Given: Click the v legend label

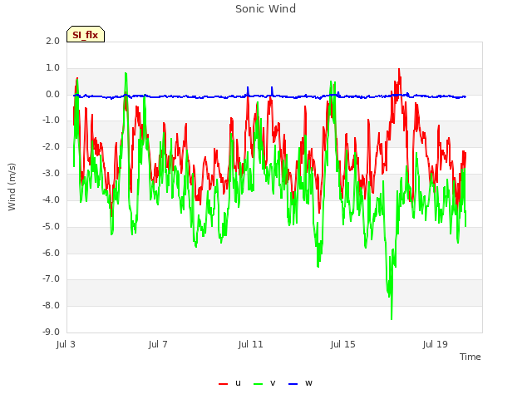Looking at the screenshot, I should pos(273,383).
